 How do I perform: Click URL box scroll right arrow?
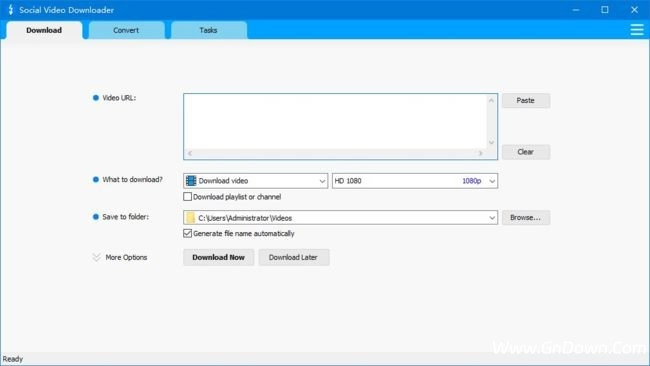point(480,153)
